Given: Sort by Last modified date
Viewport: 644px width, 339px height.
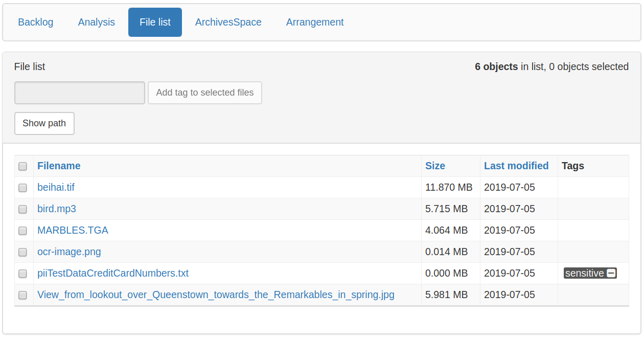Looking at the screenshot, I should [x=516, y=166].
